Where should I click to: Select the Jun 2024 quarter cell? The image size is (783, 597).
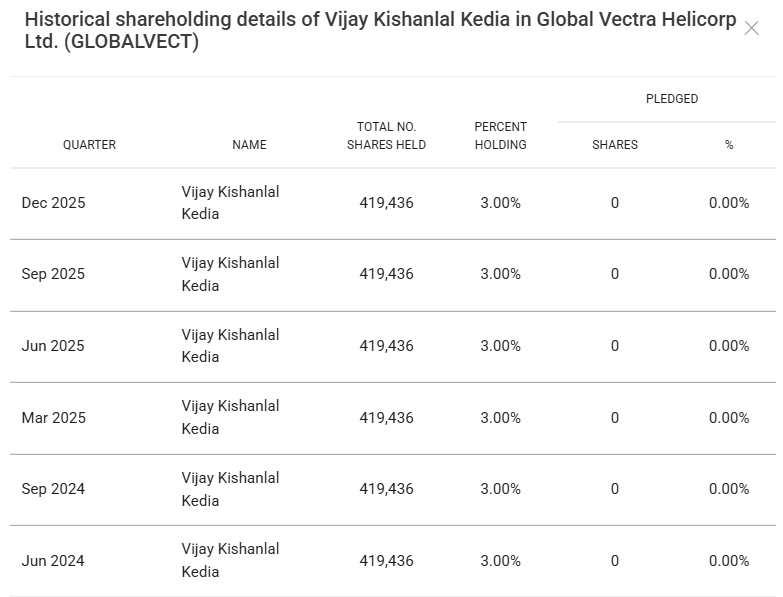[x=54, y=561]
